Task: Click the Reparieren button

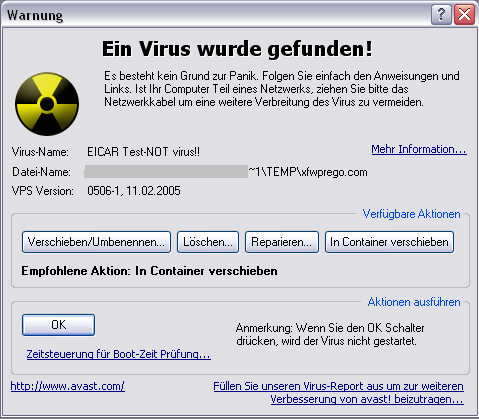Action: pyautogui.click(x=282, y=242)
